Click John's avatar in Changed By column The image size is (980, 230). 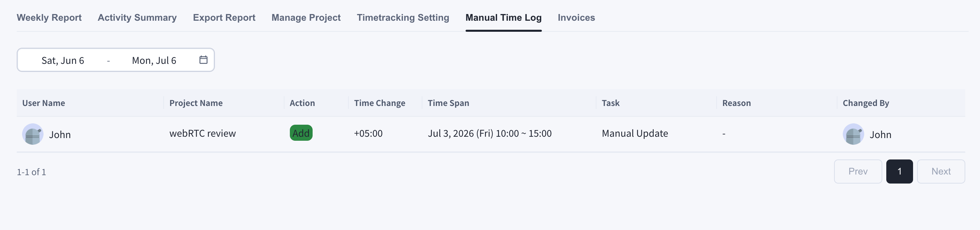tap(853, 134)
